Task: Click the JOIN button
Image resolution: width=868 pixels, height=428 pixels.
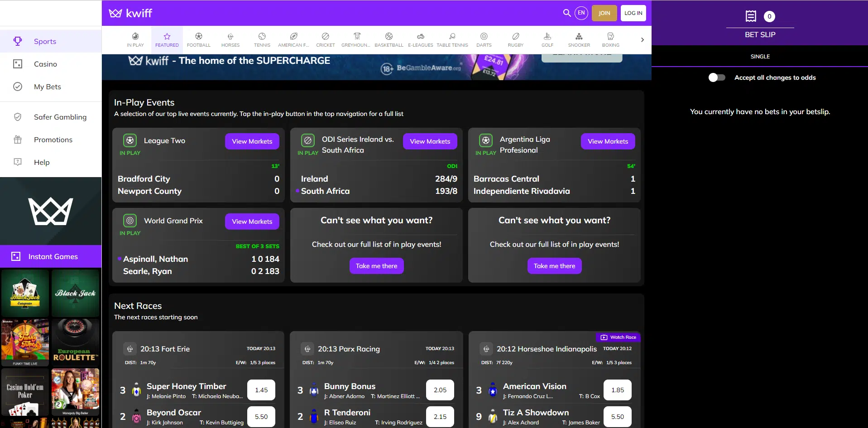Action: click(x=604, y=13)
